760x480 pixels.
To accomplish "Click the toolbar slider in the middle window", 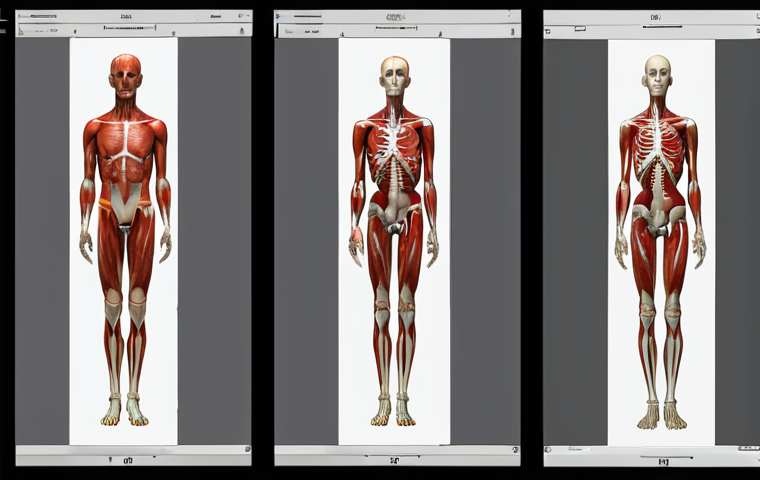I will point(396,28).
